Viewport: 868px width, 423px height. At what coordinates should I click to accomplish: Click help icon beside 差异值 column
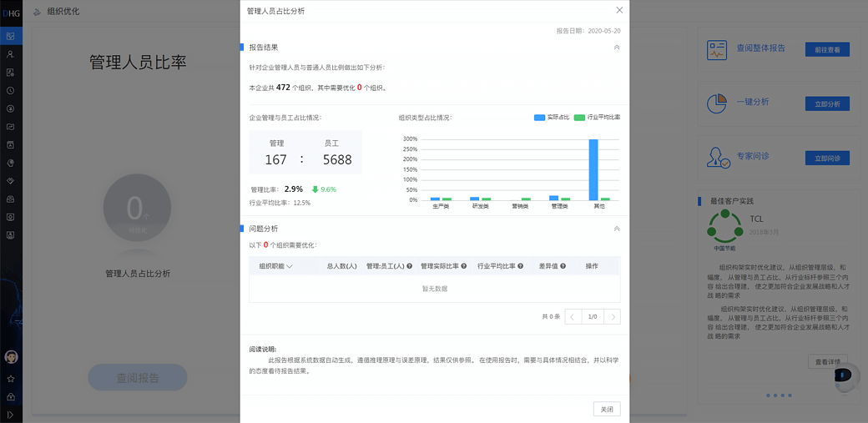563,266
